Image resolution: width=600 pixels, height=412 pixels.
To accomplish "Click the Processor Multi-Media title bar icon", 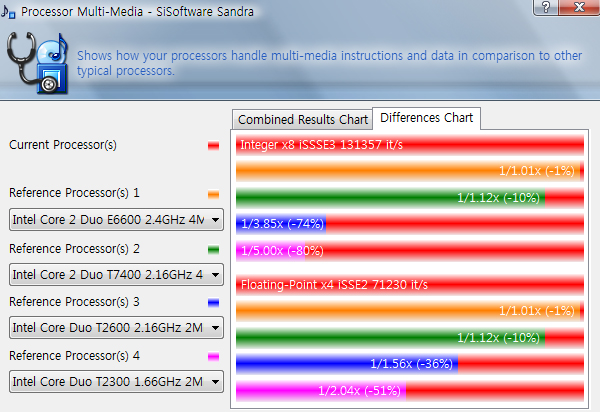I will pyautogui.click(x=8, y=11).
